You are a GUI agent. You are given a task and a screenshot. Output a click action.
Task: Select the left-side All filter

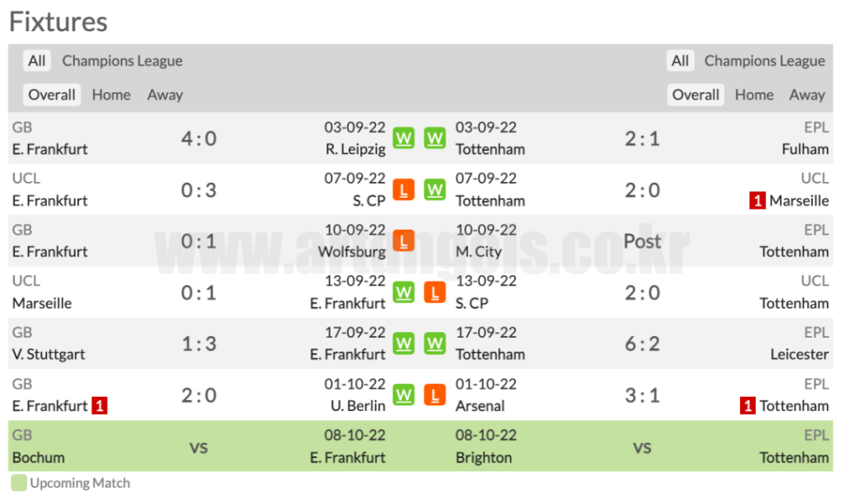click(37, 61)
